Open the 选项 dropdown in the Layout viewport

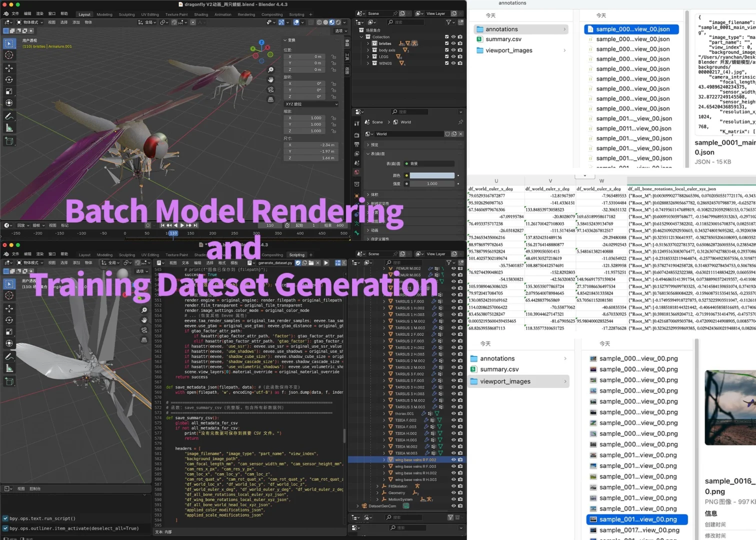tap(340, 30)
